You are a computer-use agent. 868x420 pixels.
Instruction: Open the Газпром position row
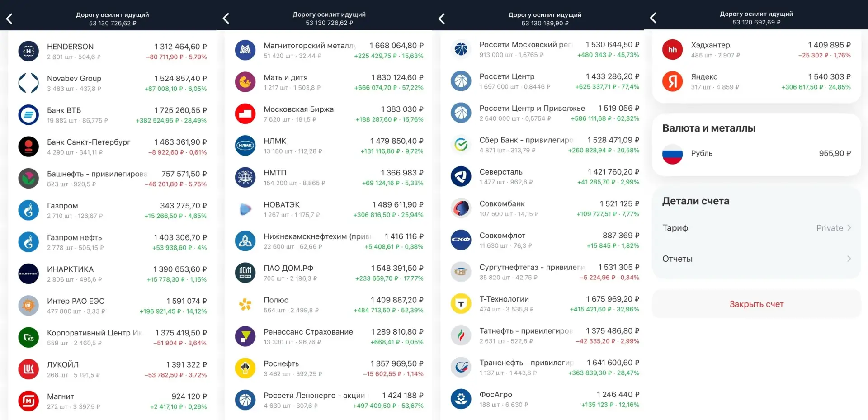[113, 210]
